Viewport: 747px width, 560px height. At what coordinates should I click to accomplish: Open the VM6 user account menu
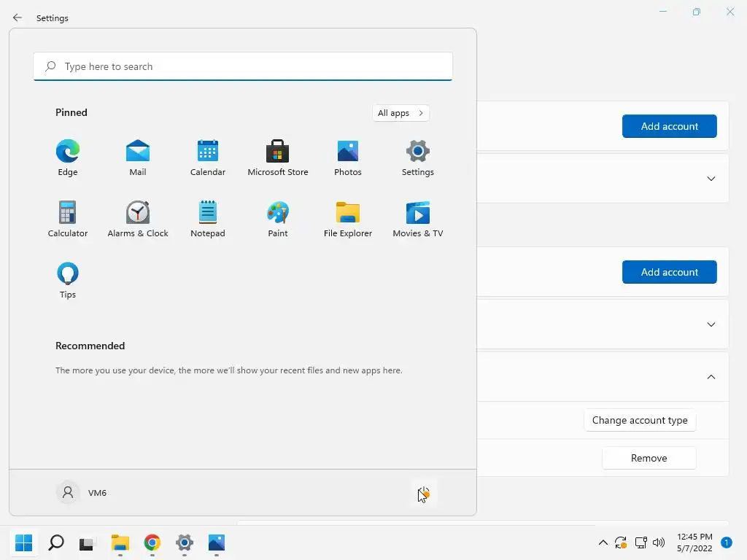(82, 492)
